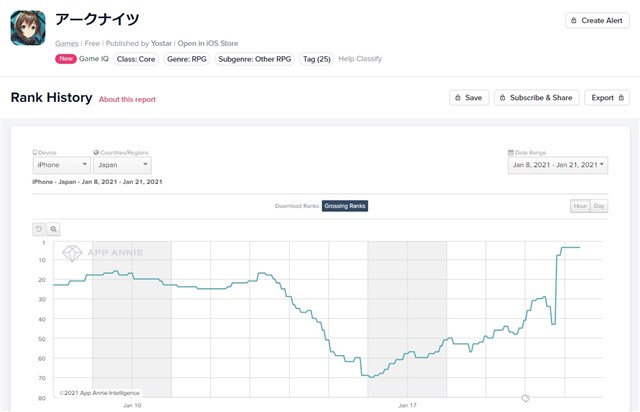This screenshot has width=640, height=412.
Task: Click the Export button
Action: (x=607, y=98)
